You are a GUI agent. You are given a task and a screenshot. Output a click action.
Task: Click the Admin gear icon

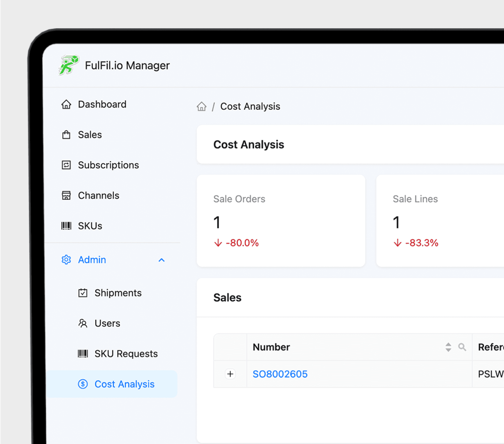[x=66, y=260]
